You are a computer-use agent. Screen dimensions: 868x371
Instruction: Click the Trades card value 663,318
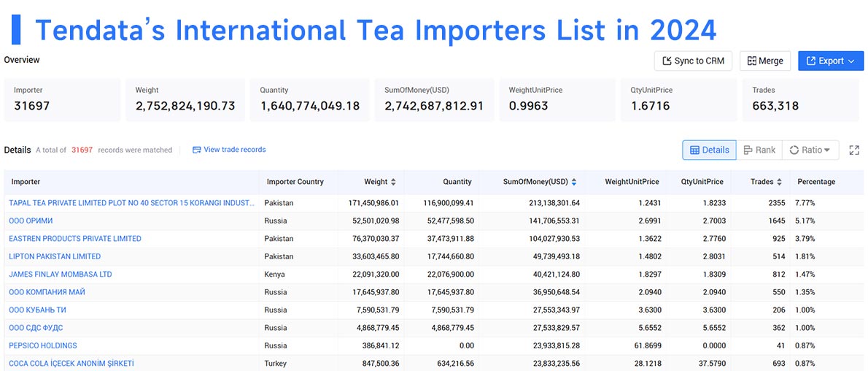tap(775, 106)
